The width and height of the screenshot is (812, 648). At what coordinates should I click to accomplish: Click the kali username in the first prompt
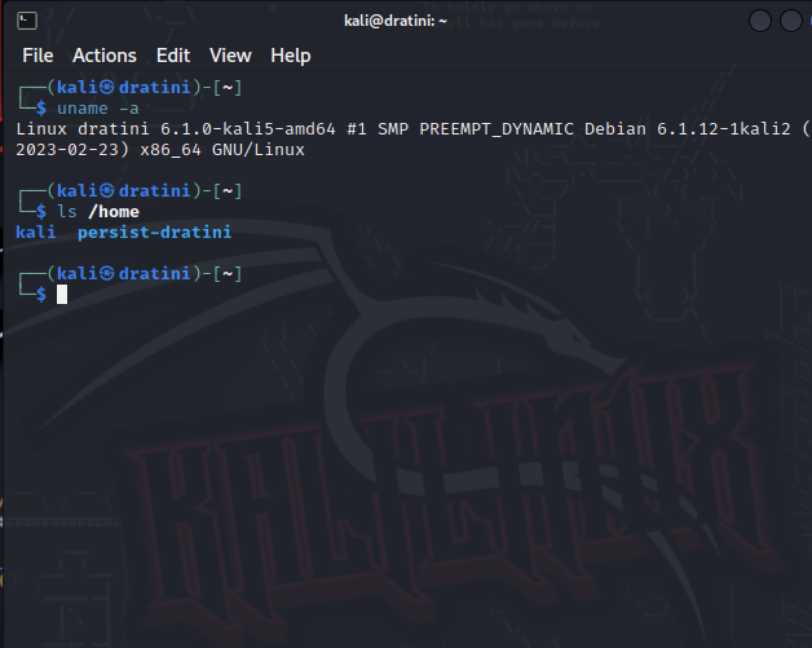[76, 87]
